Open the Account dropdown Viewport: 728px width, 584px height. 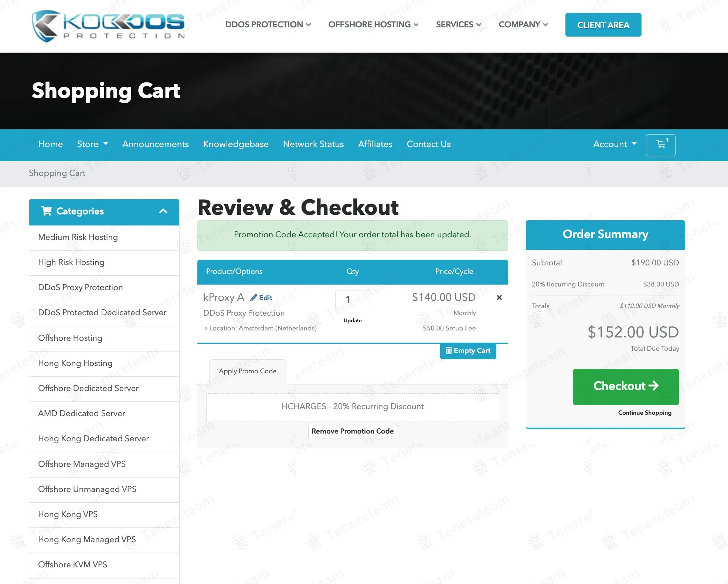(x=615, y=144)
